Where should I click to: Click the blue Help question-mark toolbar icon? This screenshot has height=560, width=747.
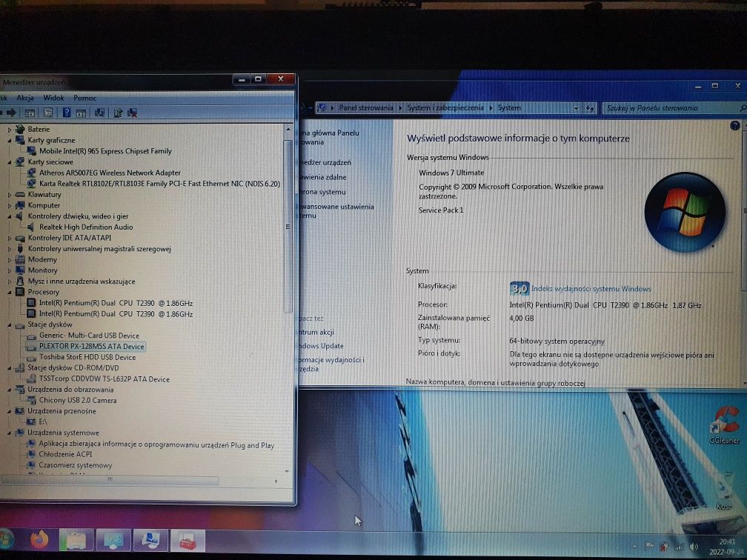[67, 113]
